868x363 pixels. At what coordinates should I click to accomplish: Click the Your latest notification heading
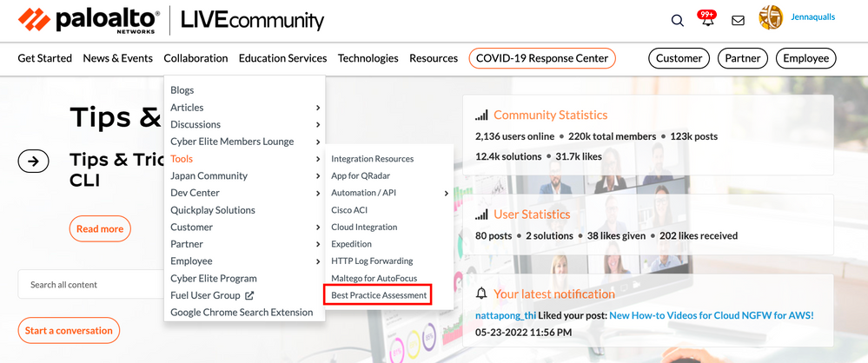click(554, 294)
